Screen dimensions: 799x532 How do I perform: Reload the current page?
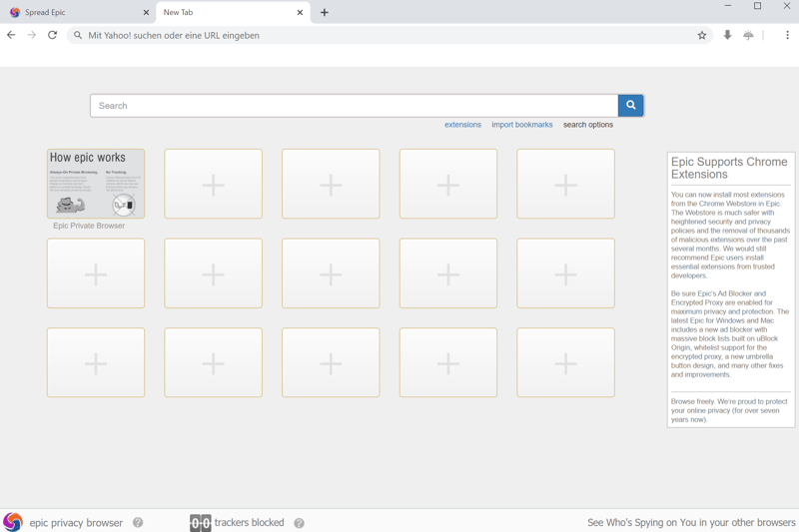point(53,35)
